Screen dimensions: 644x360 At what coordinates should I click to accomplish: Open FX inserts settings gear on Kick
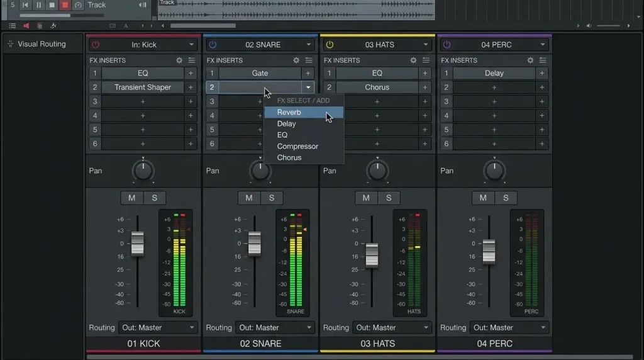tap(179, 60)
